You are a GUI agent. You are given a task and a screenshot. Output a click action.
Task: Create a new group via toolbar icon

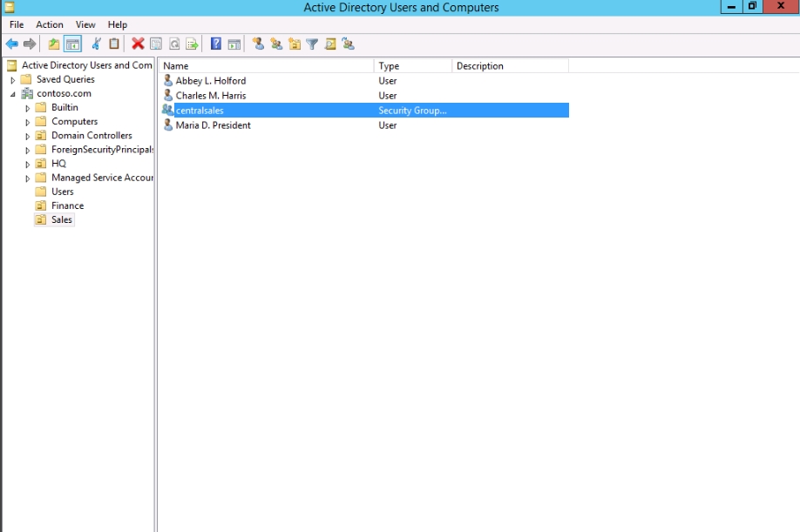tap(276, 44)
